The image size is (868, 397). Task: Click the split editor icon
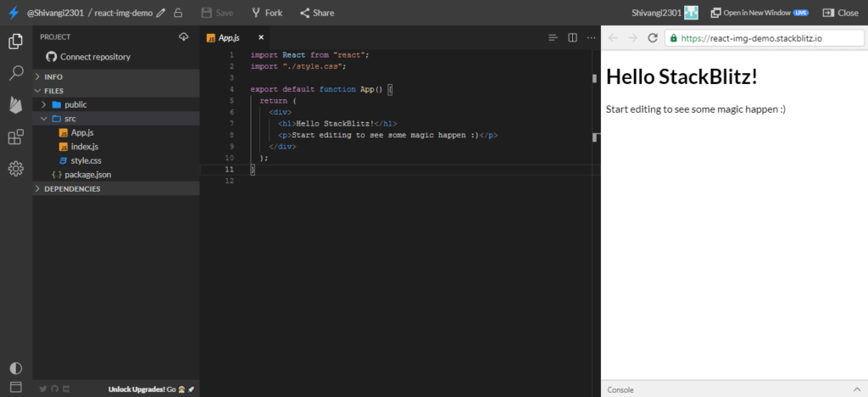coord(572,37)
